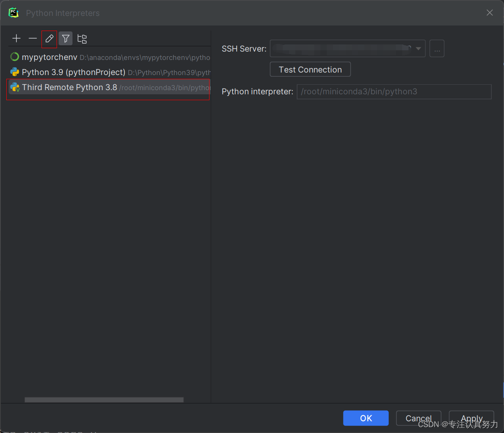The height and width of the screenshot is (433, 504).
Task: Close the Python Interpreters dialog
Action: [490, 13]
